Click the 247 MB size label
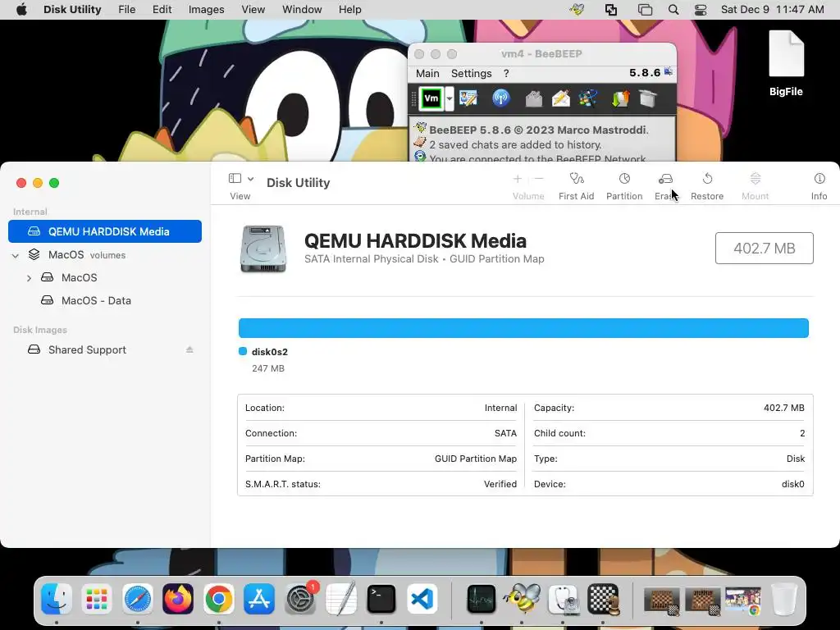Viewport: 840px width, 630px height. 268,368
